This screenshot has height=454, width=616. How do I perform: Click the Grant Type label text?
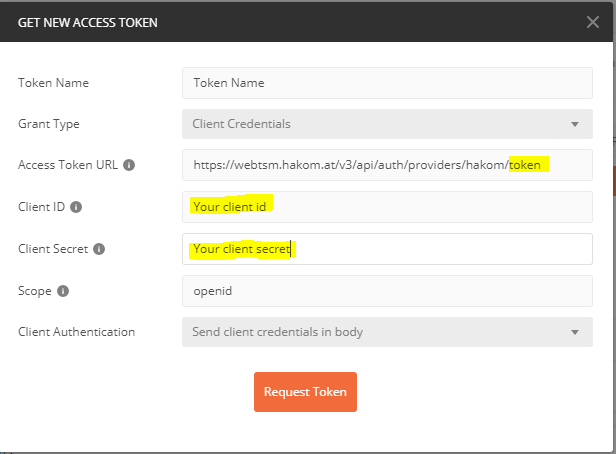(x=49, y=124)
